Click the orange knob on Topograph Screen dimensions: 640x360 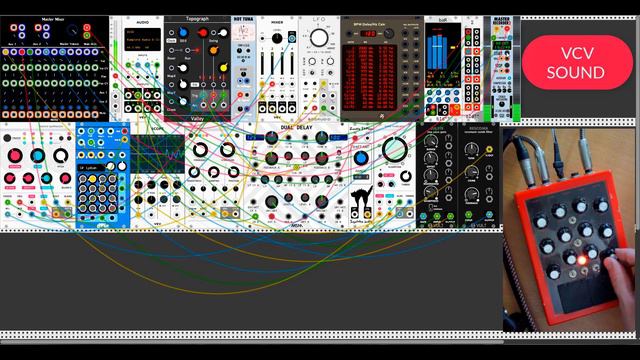pos(213,50)
